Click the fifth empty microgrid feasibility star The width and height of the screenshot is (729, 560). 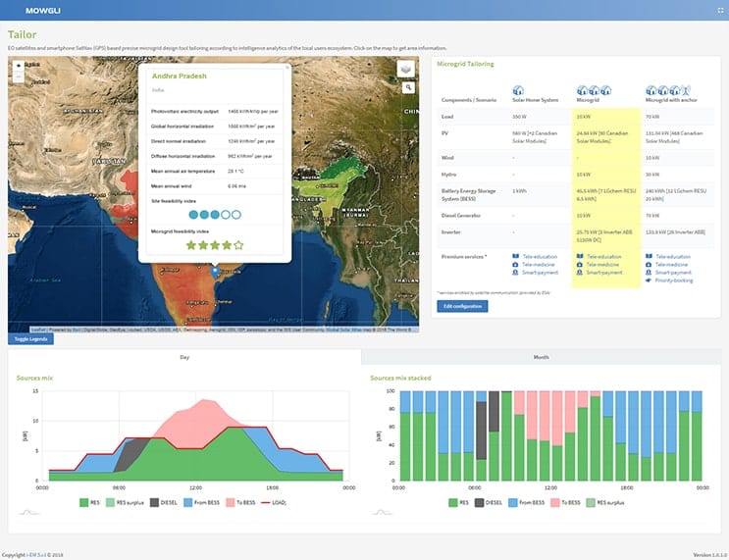pyautogui.click(x=238, y=245)
